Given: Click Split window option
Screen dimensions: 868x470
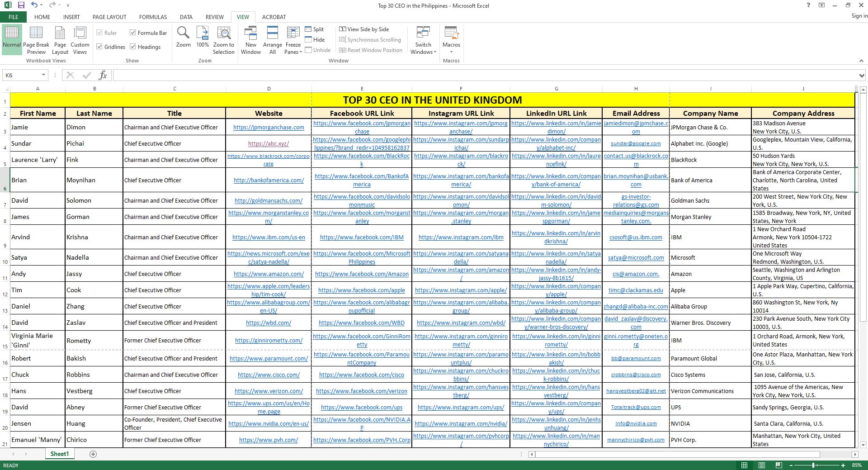Looking at the screenshot, I should 315,29.
